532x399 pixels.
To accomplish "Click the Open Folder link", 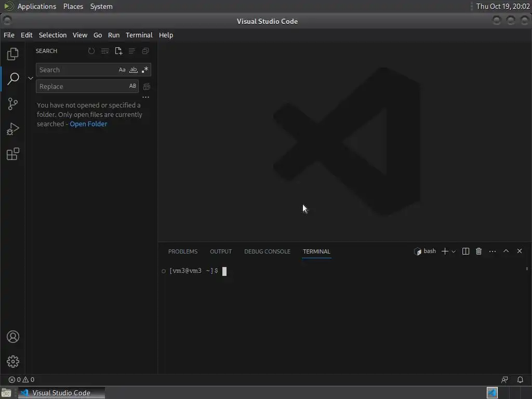I will point(88,124).
